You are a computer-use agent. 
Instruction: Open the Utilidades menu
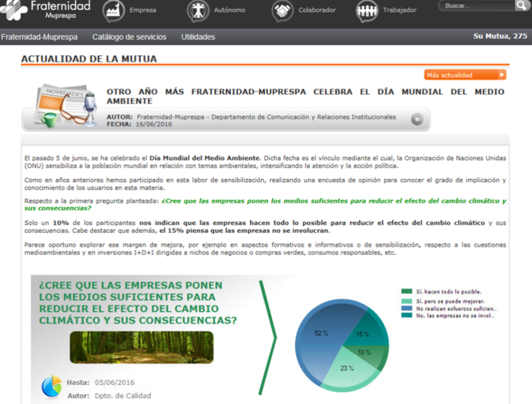point(198,37)
